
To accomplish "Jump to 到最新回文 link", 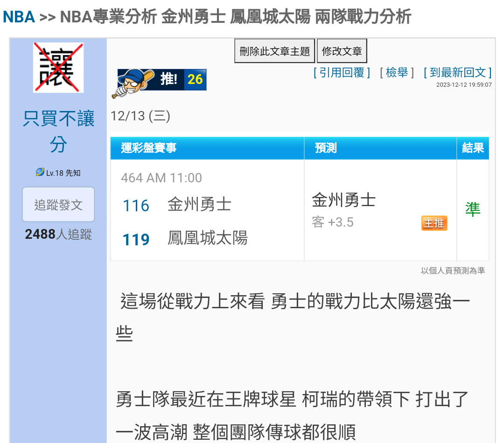I will coord(458,73).
